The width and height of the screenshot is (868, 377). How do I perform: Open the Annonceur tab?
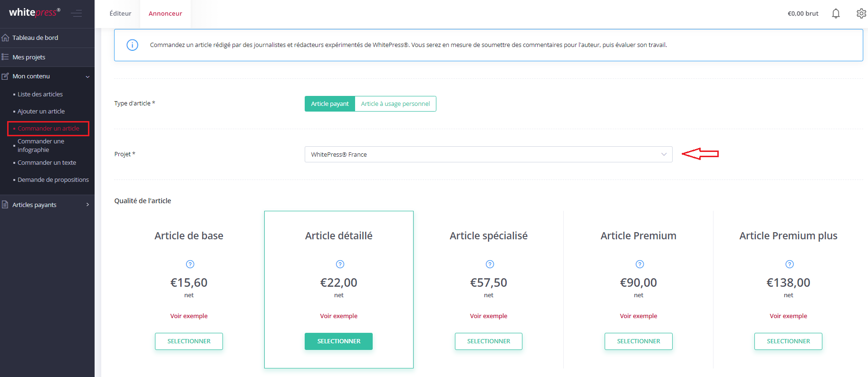pyautogui.click(x=165, y=14)
